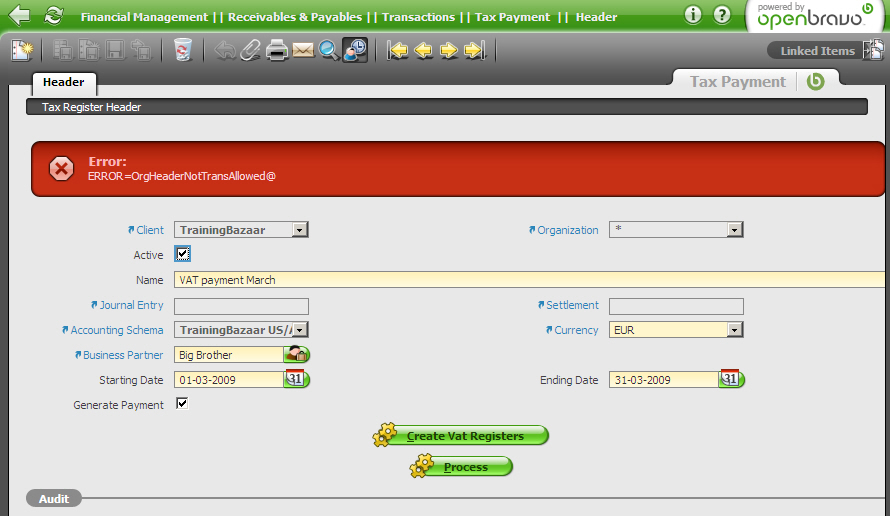
Task: Create a new record with the toolbar icon
Action: [22, 51]
